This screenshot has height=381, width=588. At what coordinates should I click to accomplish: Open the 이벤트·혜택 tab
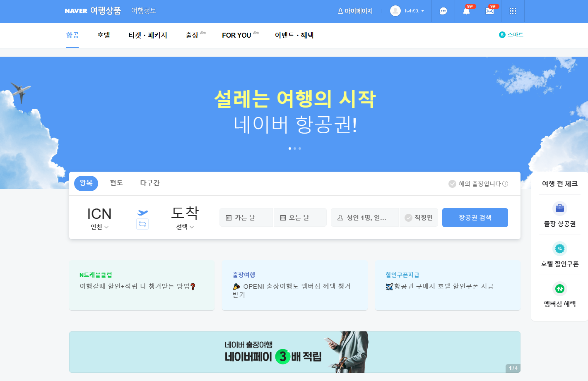click(x=293, y=35)
